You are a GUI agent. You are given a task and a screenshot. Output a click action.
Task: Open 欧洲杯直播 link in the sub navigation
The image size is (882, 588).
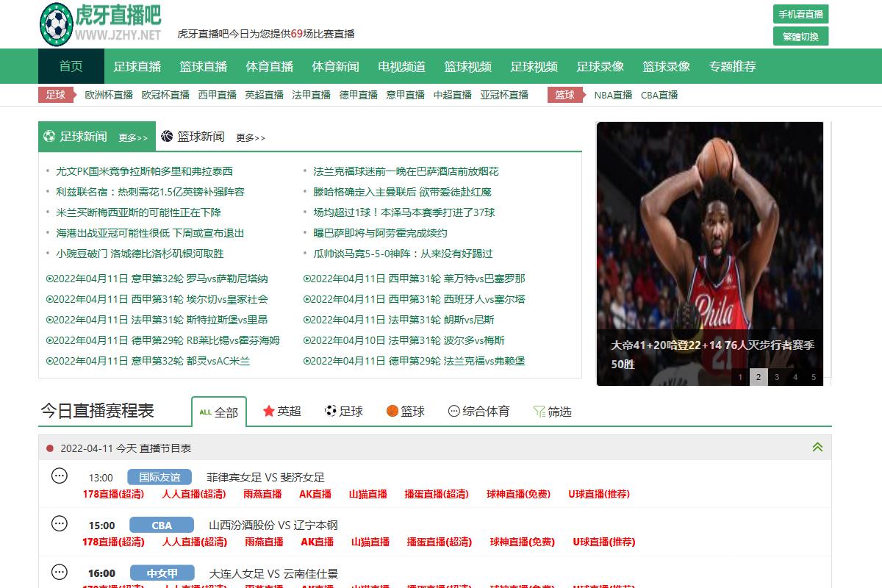(x=109, y=95)
